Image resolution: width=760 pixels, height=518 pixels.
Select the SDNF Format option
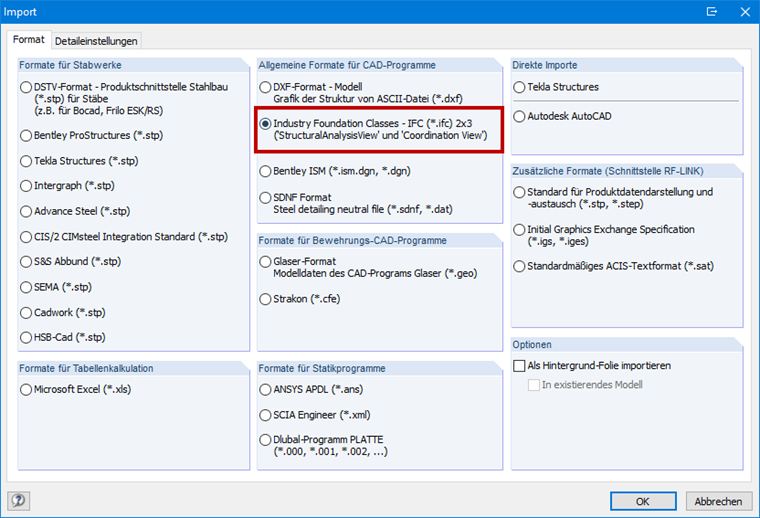(x=265, y=198)
